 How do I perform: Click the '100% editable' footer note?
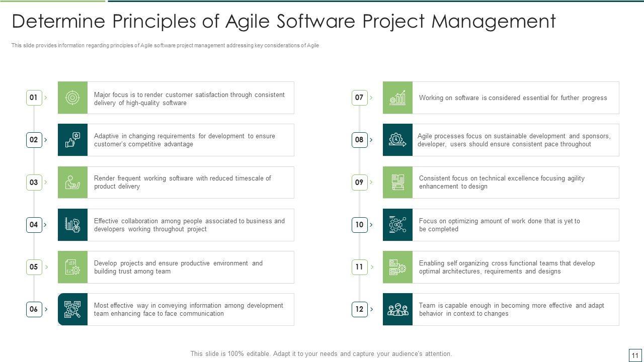321,353
